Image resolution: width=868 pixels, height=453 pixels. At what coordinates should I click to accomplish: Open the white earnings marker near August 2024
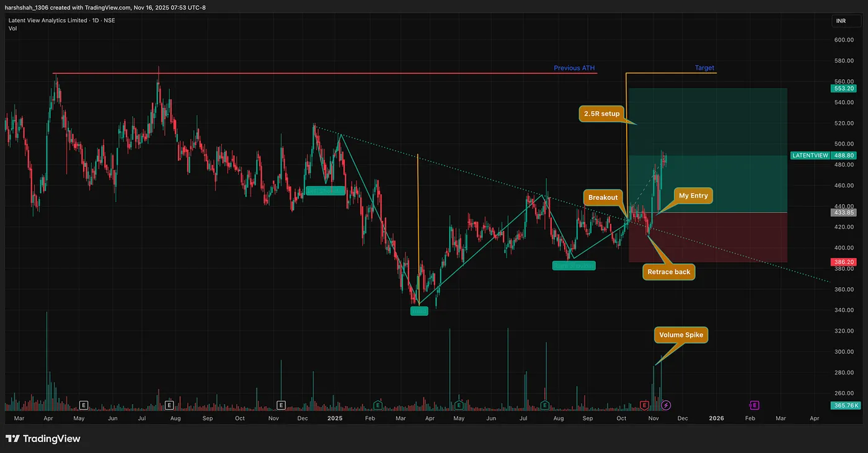pyautogui.click(x=169, y=405)
